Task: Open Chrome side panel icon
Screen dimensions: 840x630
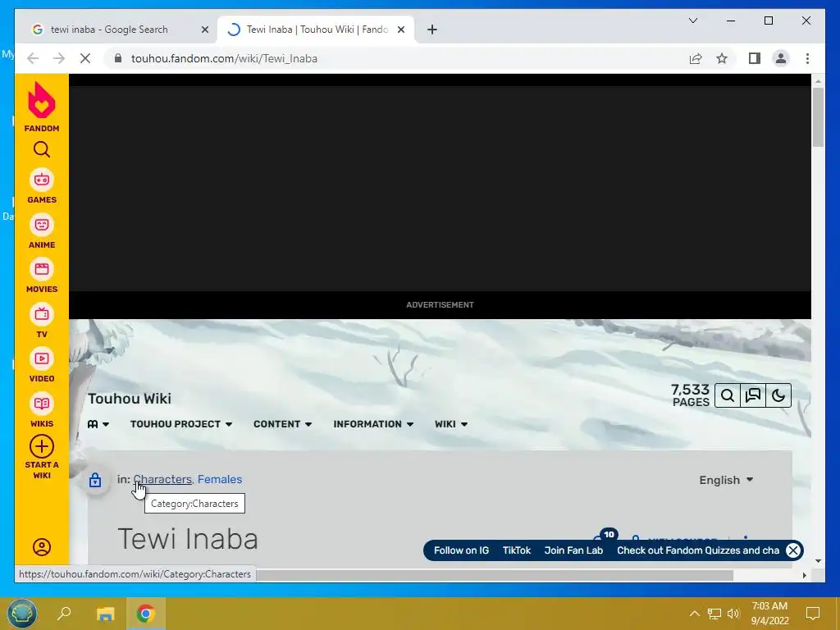Action: click(x=755, y=58)
